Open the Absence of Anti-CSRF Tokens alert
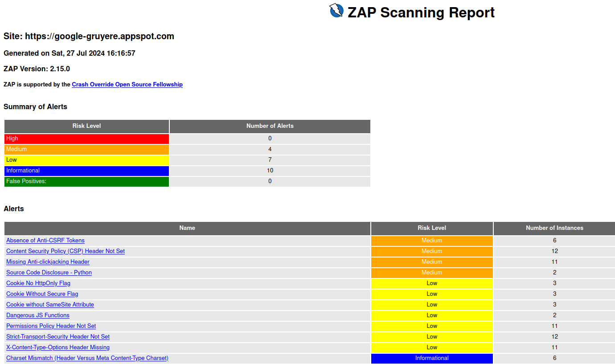615x364 pixels. (x=45, y=240)
